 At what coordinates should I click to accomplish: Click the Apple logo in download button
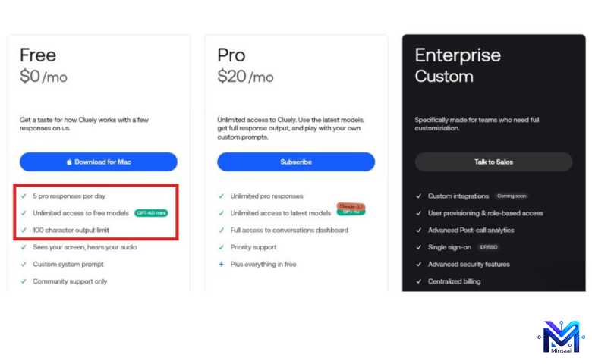[x=69, y=162]
